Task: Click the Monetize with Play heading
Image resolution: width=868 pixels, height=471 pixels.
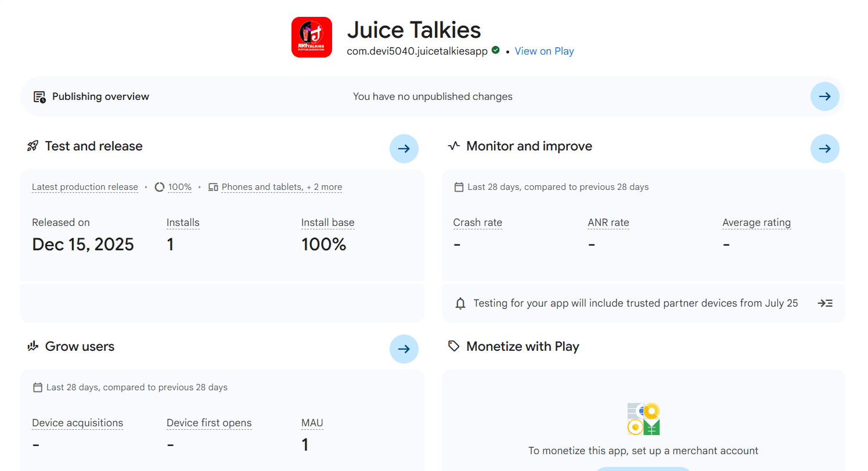Action: [523, 347]
